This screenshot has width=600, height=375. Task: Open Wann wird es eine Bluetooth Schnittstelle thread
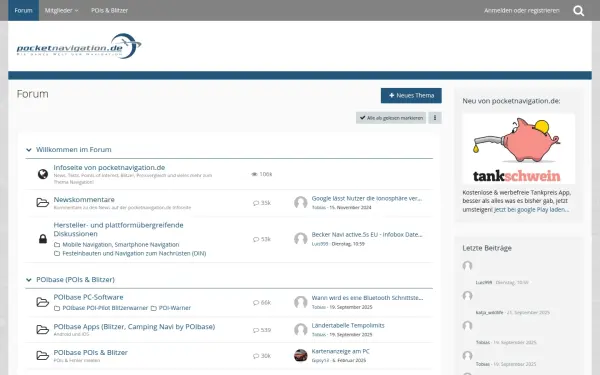(x=367, y=298)
